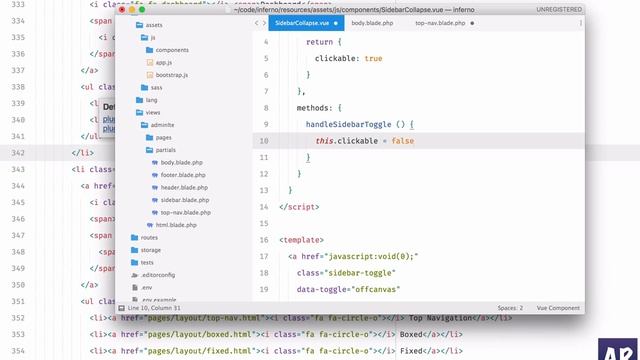Image resolution: width=640 pixels, height=360 pixels.
Task: Click the blade icon next to sidebar.blade.php
Action: click(x=155, y=200)
